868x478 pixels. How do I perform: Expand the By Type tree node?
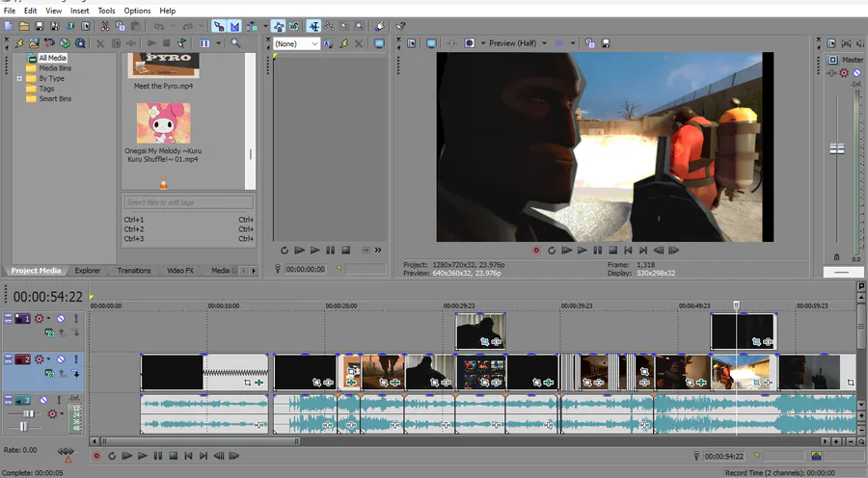point(19,79)
